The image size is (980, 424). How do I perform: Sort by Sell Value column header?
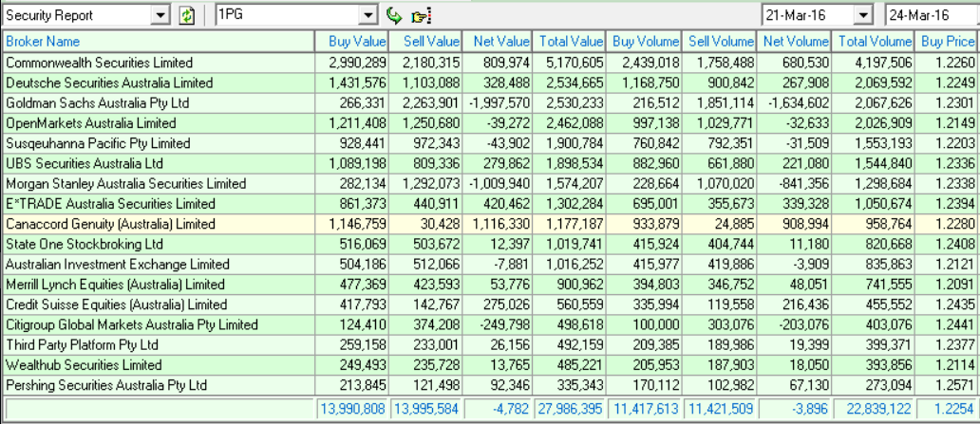[425, 42]
